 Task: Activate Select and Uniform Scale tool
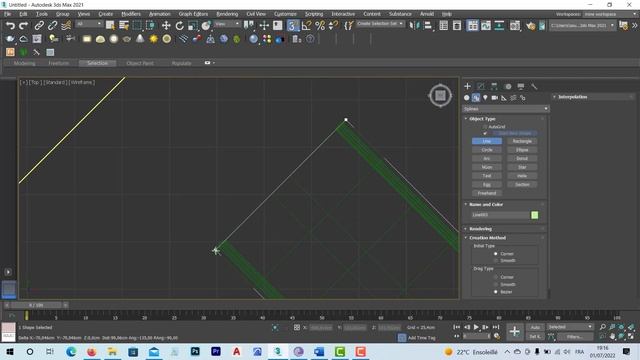[x=193, y=26]
